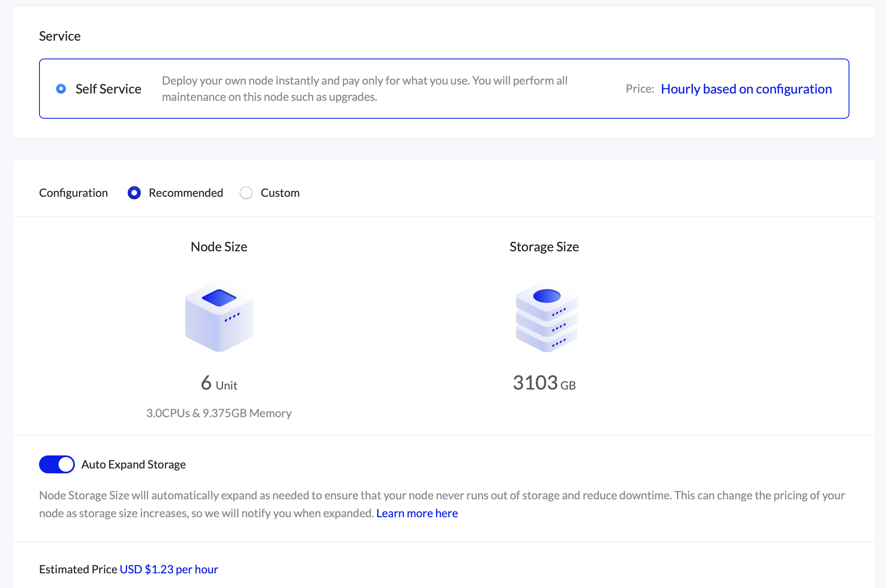Select the Self Service radio button

[x=61, y=88]
